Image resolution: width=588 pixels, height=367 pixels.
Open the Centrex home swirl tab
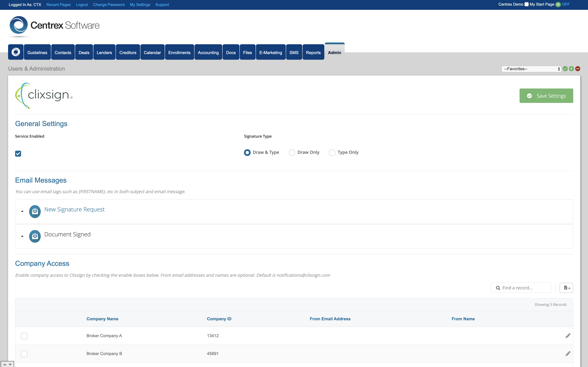coord(16,52)
